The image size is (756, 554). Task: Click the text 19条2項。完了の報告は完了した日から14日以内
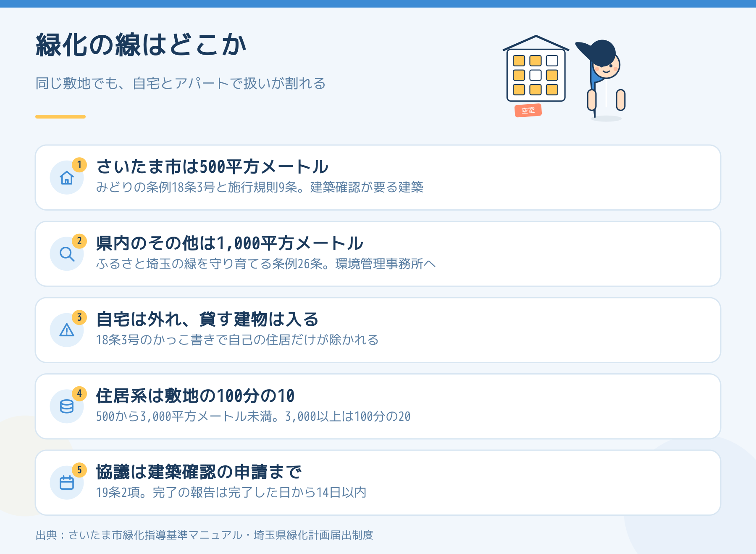tap(231, 492)
